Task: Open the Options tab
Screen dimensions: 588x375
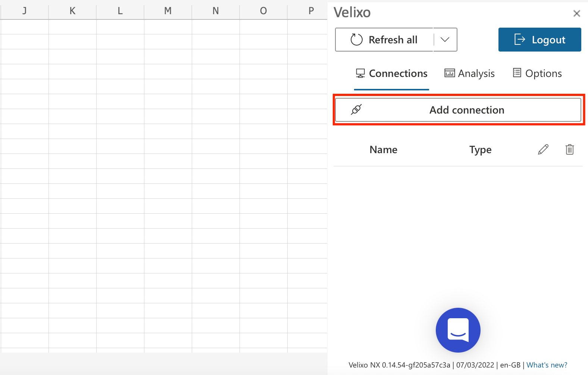Action: coord(537,74)
